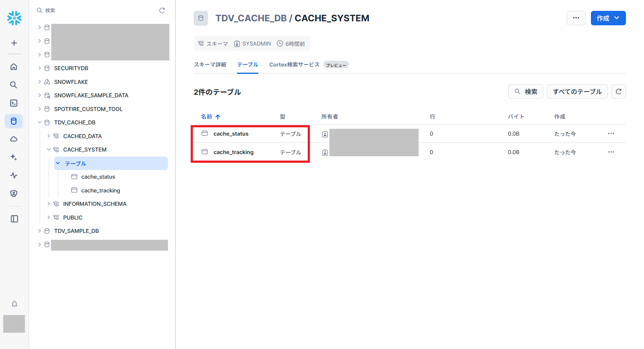The height and width of the screenshot is (349, 644).
Task: Click the owner role icon in cache_status row
Action: click(325, 134)
